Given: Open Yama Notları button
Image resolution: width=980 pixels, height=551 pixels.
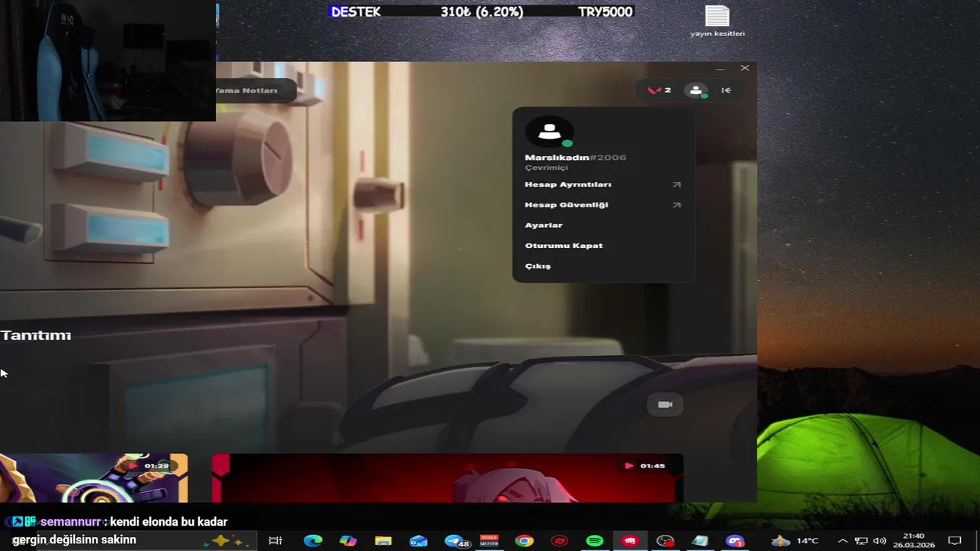Looking at the screenshot, I should click(x=255, y=90).
